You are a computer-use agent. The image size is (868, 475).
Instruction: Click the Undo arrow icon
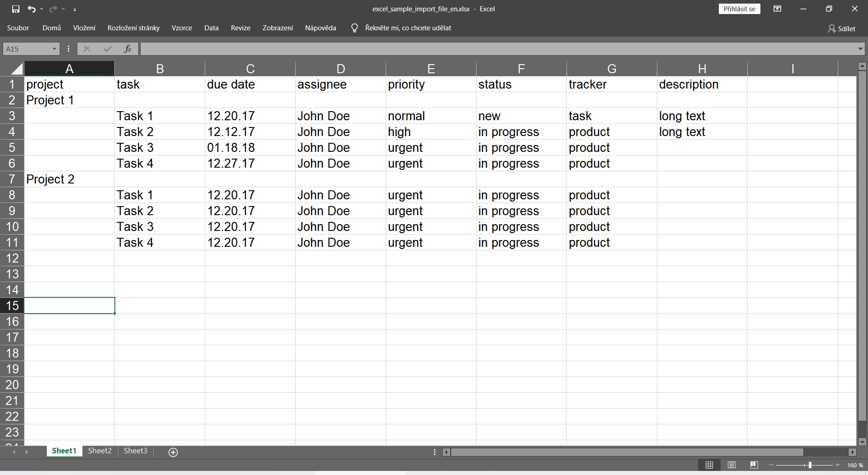click(31, 9)
